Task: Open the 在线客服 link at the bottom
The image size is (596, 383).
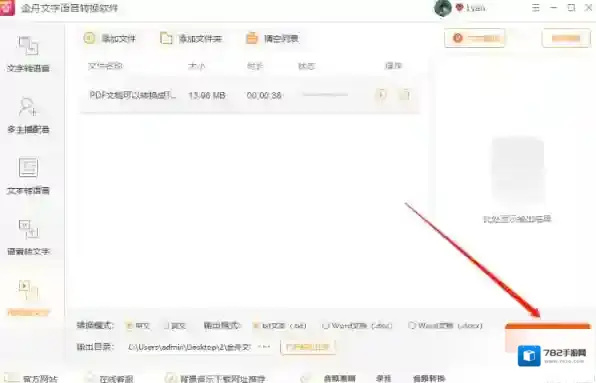Action: tap(109, 378)
